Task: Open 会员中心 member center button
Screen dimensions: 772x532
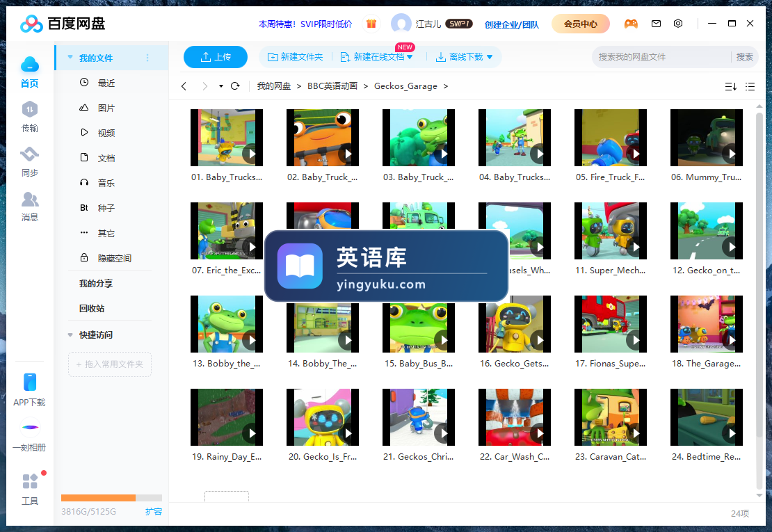Action: 581,23
